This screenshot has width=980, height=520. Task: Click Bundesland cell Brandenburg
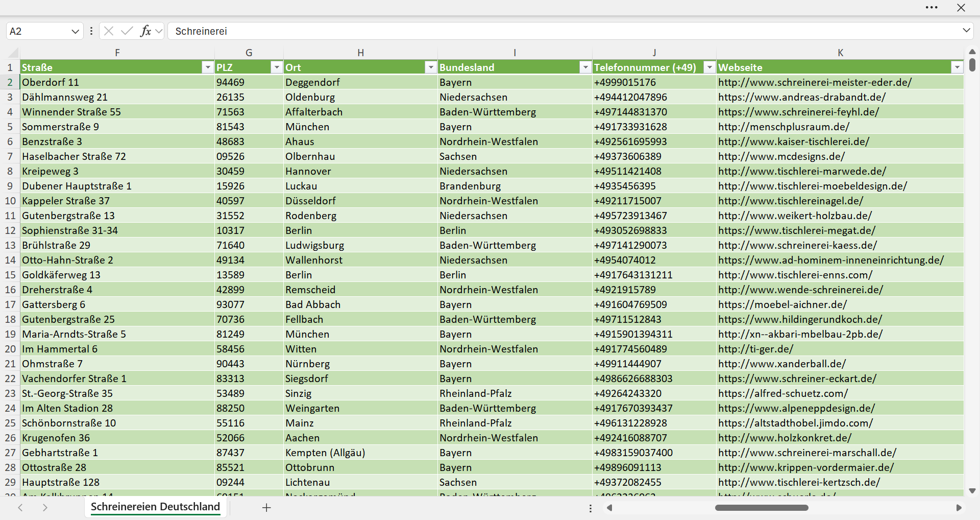[x=515, y=186]
